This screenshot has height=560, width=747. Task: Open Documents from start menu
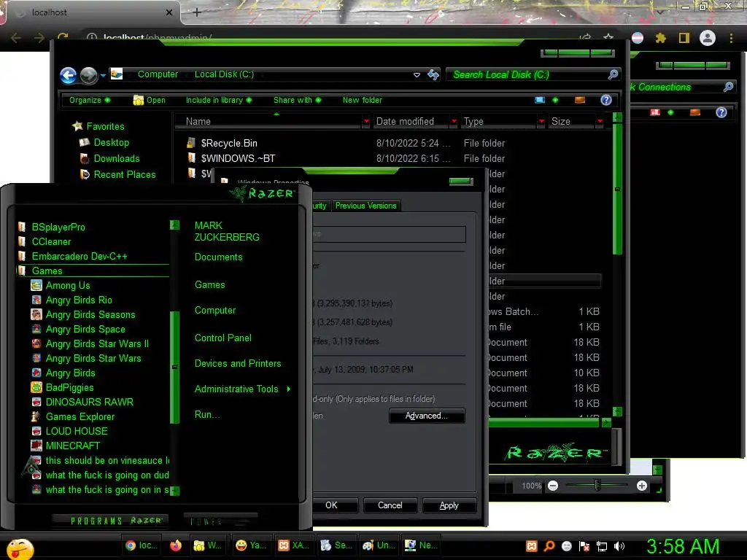218,257
